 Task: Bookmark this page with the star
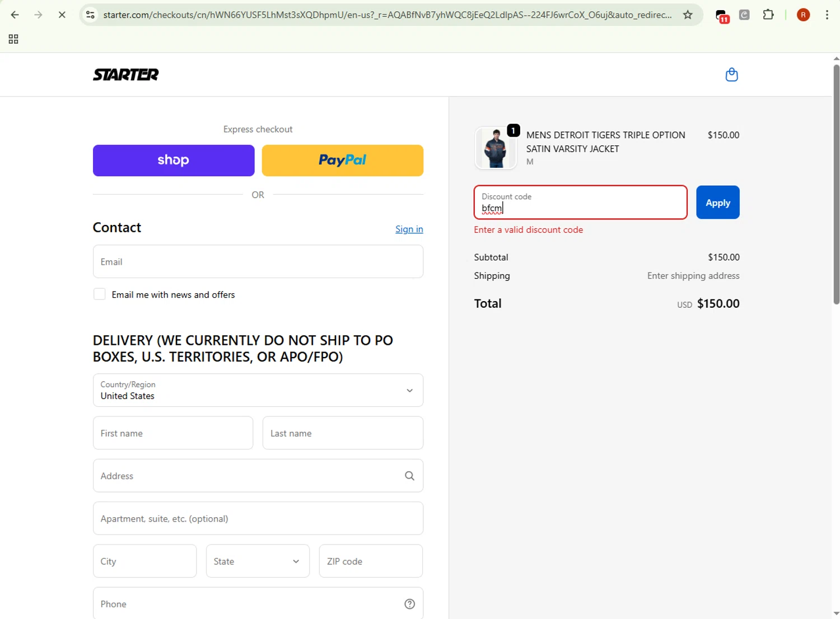688,15
